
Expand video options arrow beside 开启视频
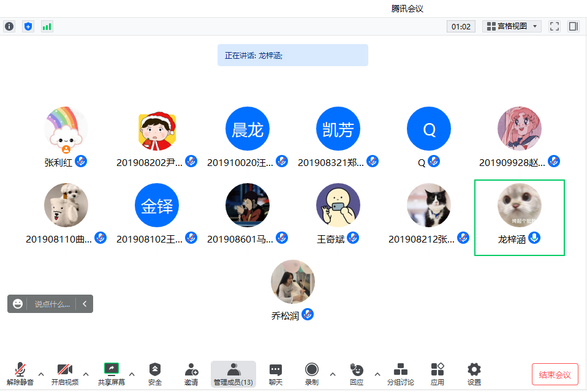click(86, 374)
